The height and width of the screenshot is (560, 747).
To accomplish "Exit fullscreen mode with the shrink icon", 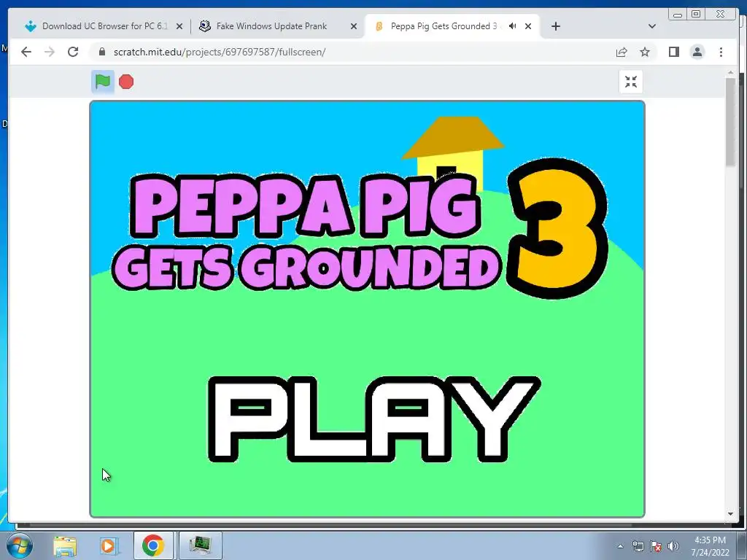I will click(631, 82).
